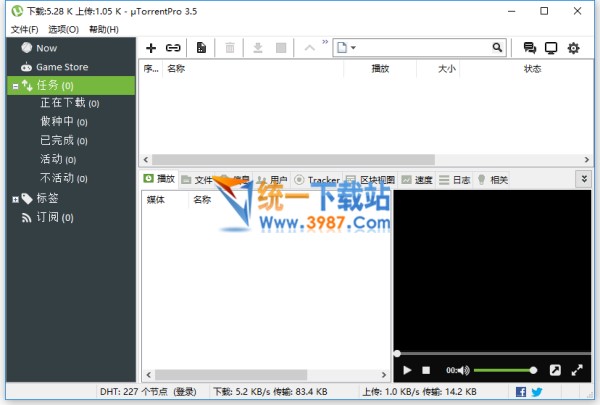The height and width of the screenshot is (405, 600).
Task: Click the video seek bar handle
Action: 397,353
